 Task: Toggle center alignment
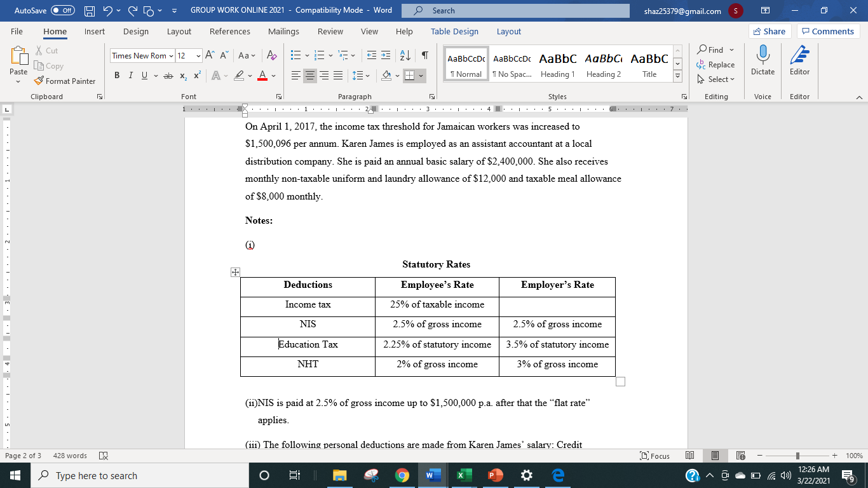(x=310, y=76)
